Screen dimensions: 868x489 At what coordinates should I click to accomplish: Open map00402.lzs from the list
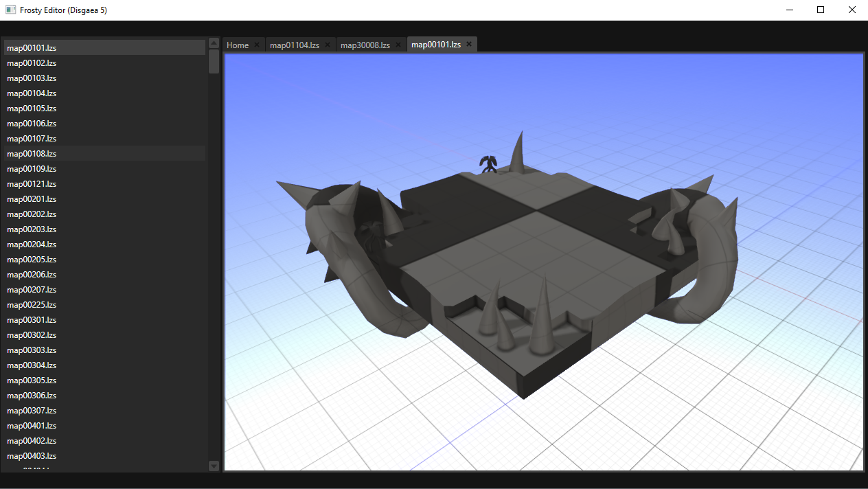[104, 440]
